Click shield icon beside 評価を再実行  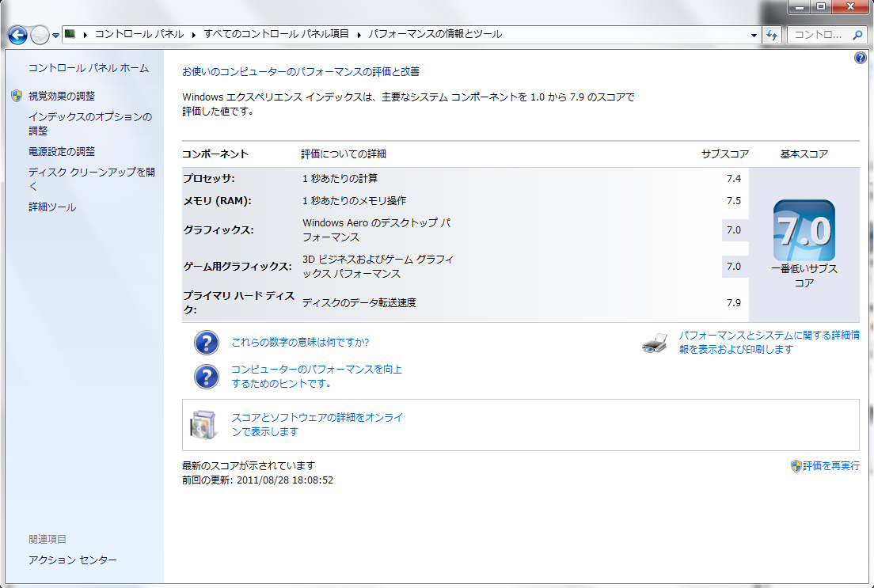pos(796,466)
